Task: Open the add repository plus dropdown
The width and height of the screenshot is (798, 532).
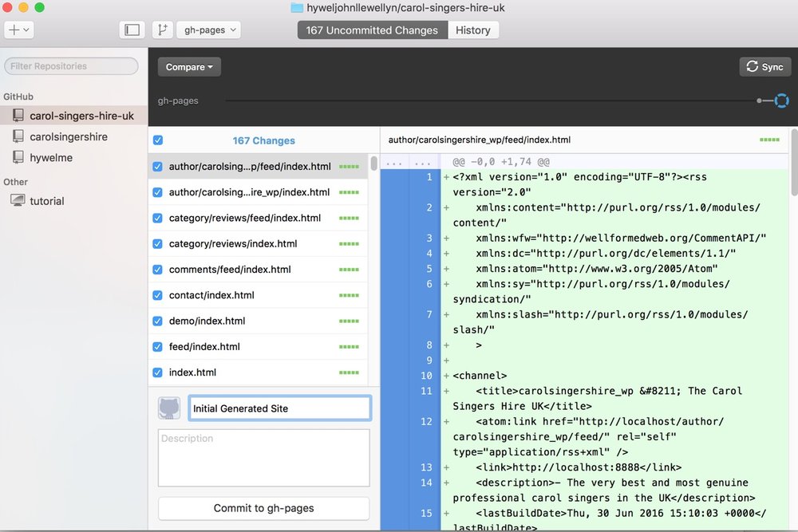Action: (19, 30)
